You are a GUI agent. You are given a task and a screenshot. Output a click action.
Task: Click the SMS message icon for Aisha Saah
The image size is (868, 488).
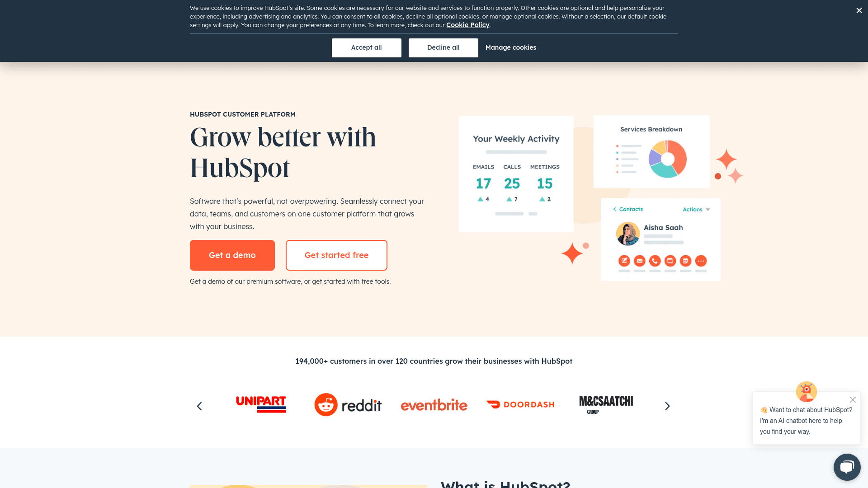[x=670, y=261]
